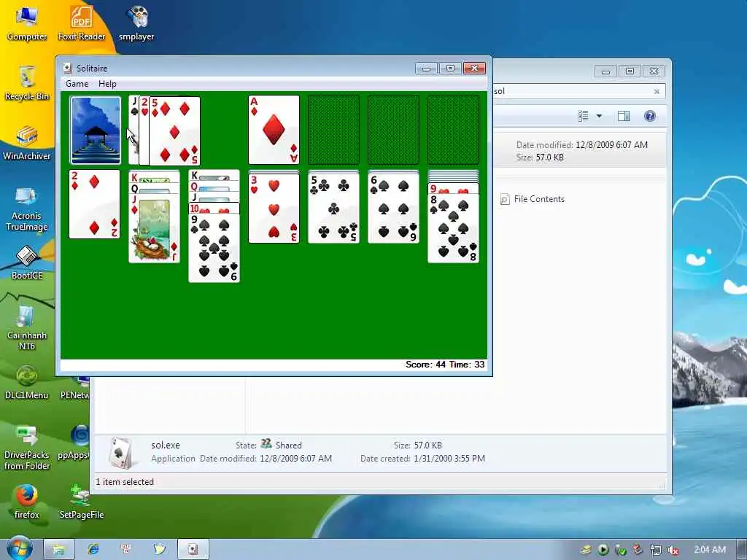Select the king of spades card strip
This screenshot has width=747, height=560.
pyautogui.click(x=214, y=175)
